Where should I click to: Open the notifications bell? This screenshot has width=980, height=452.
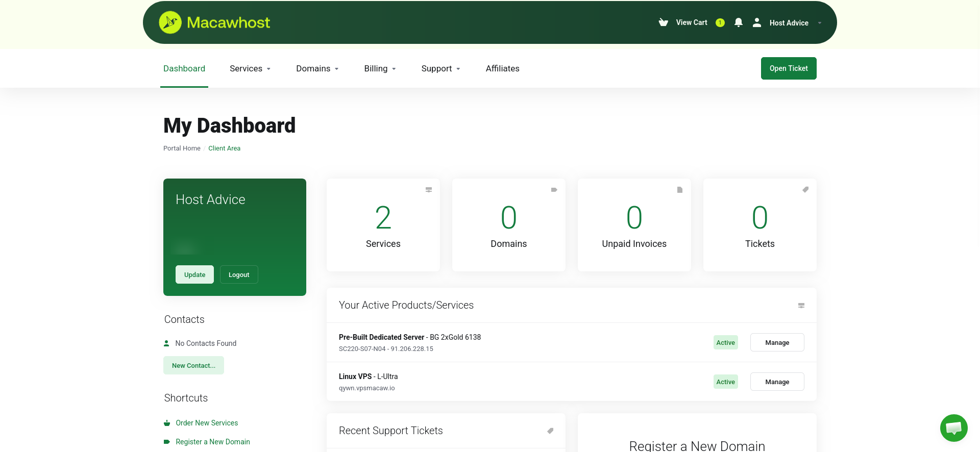coord(739,22)
